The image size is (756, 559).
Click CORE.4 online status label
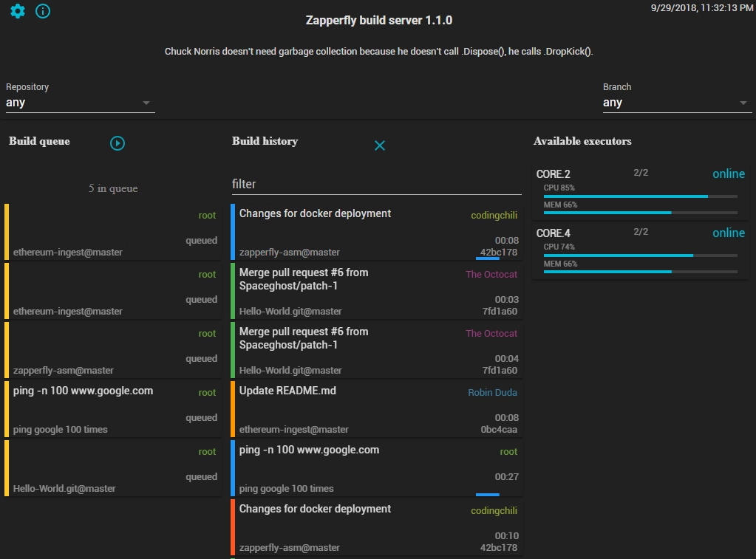(728, 233)
